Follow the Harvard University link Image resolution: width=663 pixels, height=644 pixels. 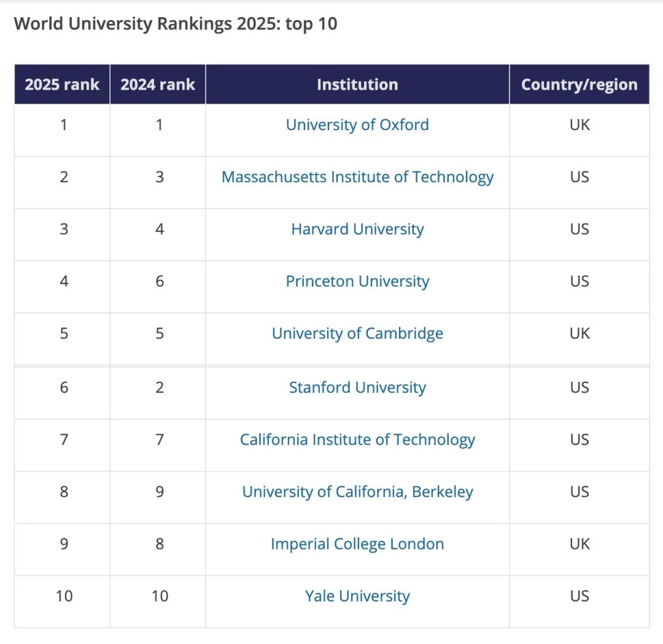pos(357,229)
